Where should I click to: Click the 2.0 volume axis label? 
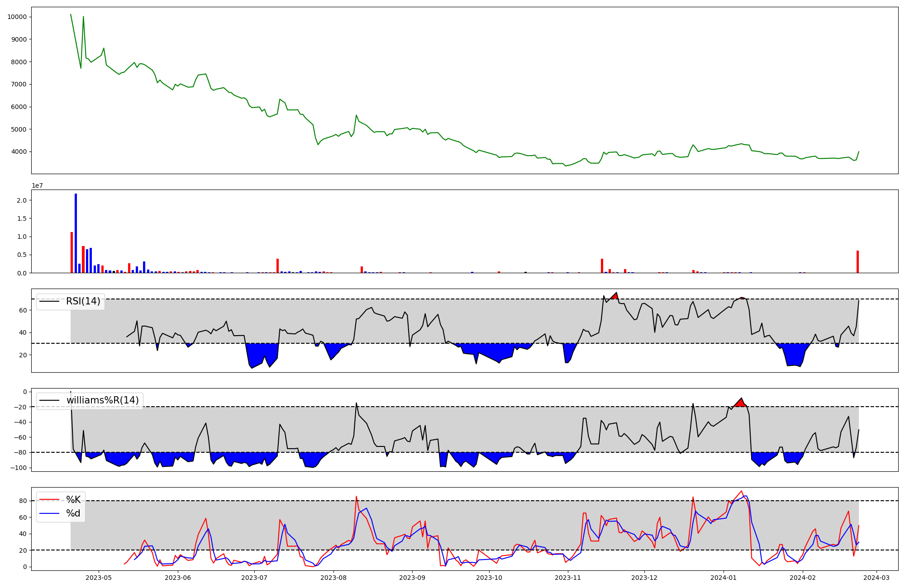22,200
